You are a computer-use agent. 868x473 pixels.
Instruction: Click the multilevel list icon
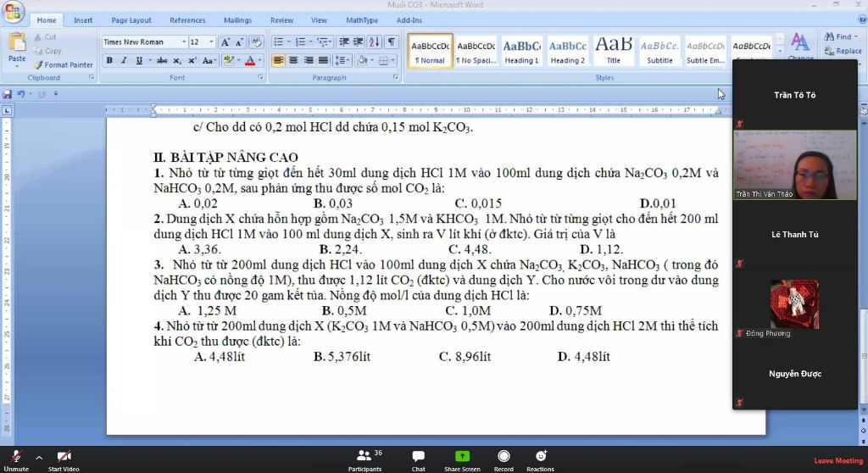tap(323, 42)
